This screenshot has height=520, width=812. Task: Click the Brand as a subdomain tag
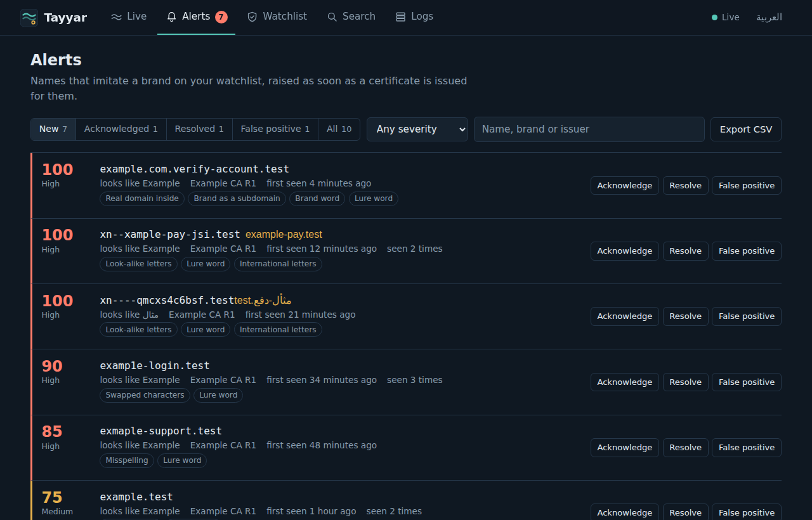pos(237,198)
